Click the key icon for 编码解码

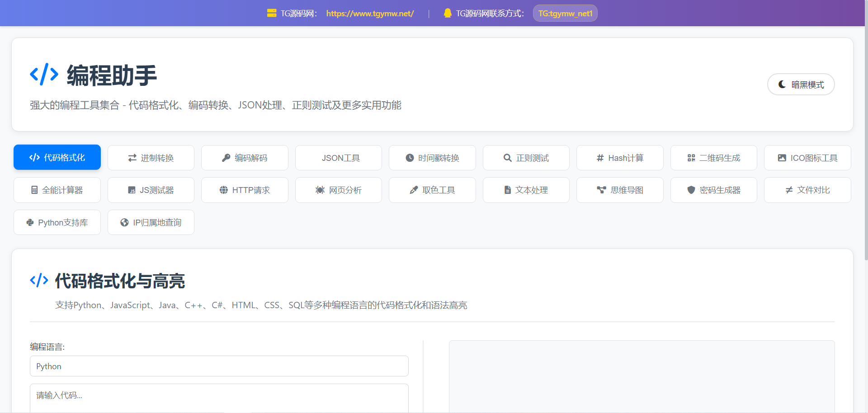(x=226, y=158)
